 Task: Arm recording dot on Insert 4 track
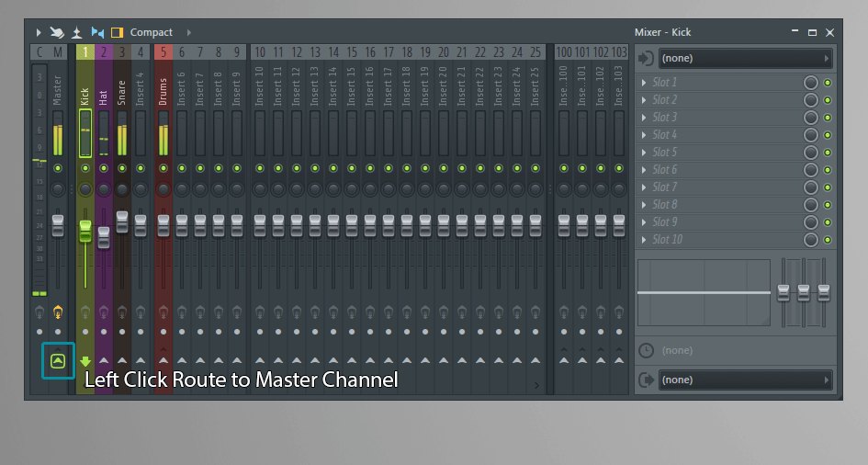[141, 332]
